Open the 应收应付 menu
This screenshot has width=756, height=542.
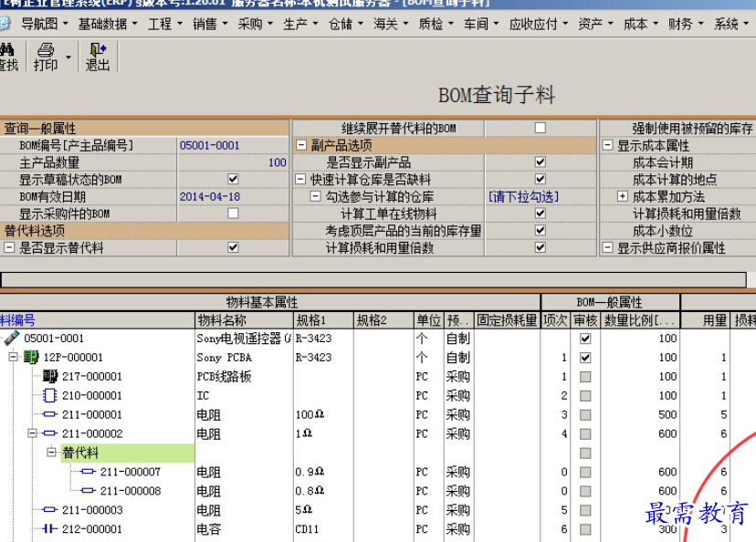(539, 24)
